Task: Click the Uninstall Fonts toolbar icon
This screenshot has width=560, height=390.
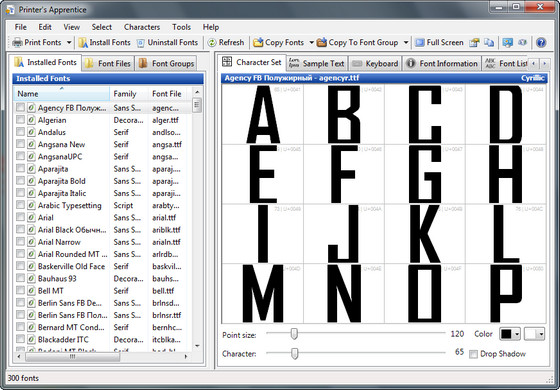Action: pos(141,43)
